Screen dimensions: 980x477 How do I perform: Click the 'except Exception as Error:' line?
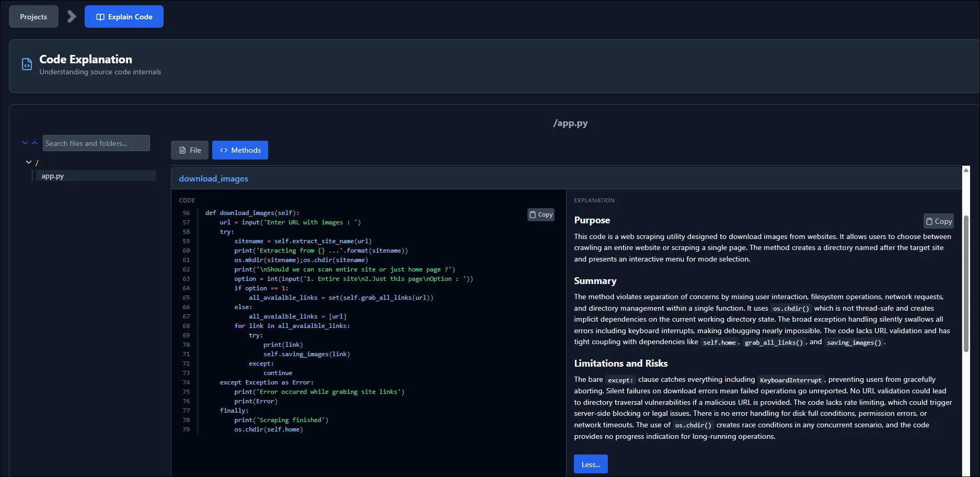tap(267, 382)
